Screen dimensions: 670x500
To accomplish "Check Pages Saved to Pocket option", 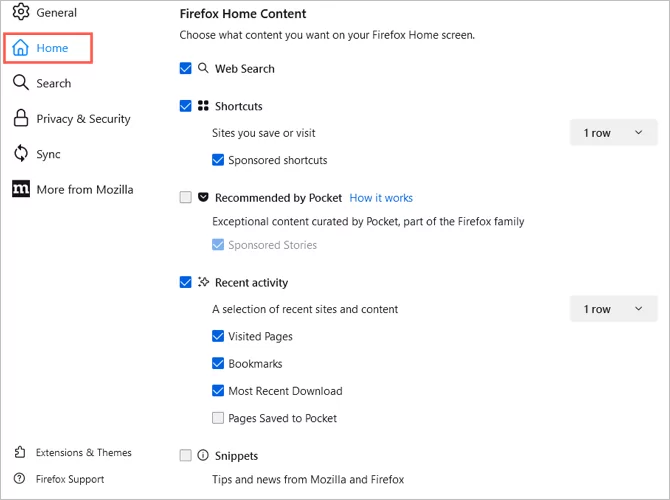I will point(218,418).
